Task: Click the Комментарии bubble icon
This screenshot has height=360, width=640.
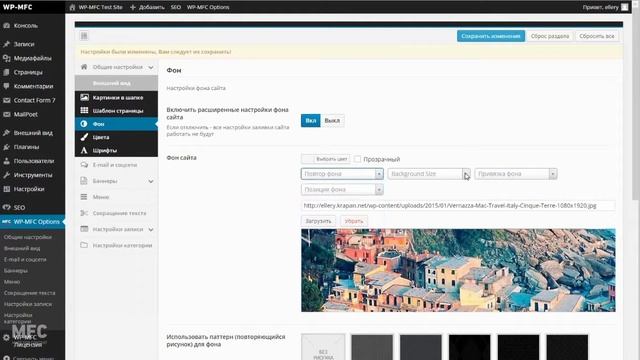Action: pos(7,86)
